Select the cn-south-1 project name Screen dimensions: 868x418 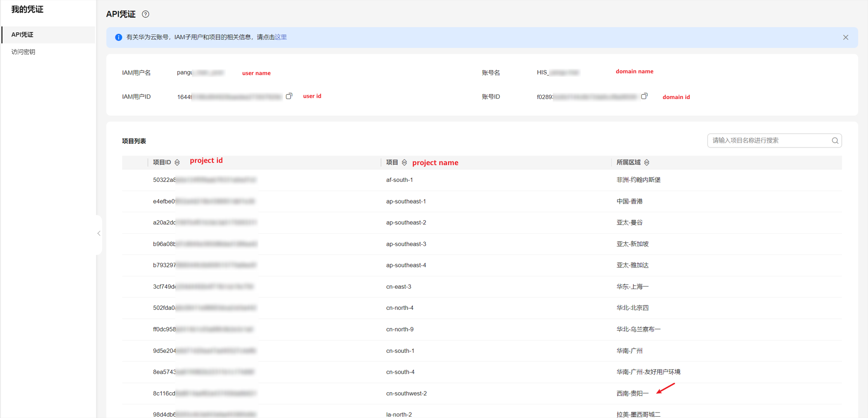[x=400, y=351]
